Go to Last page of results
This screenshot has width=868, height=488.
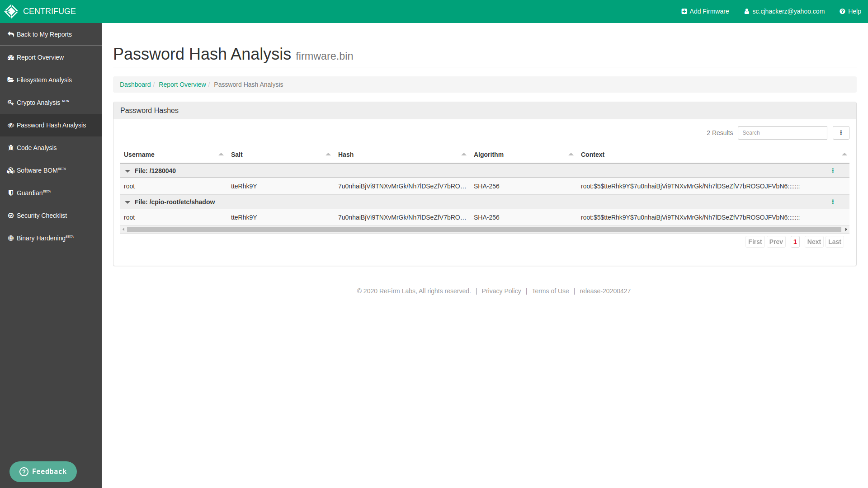835,242
